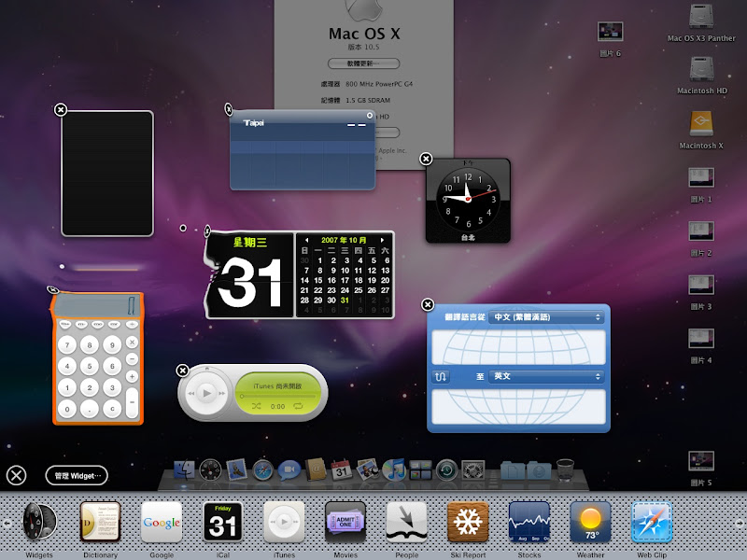Add the Google widget from the bar
Image resolution: width=747 pixels, height=560 pixels.
pos(162,522)
